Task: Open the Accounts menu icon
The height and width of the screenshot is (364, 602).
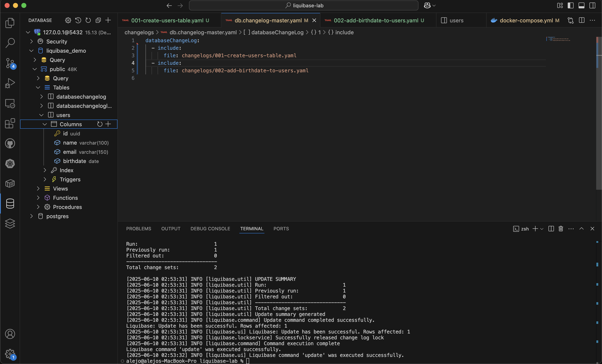Action: coord(10,334)
